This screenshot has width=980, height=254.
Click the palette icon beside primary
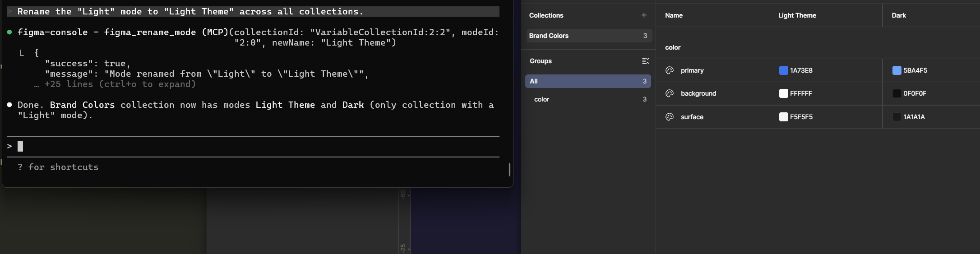click(x=670, y=70)
